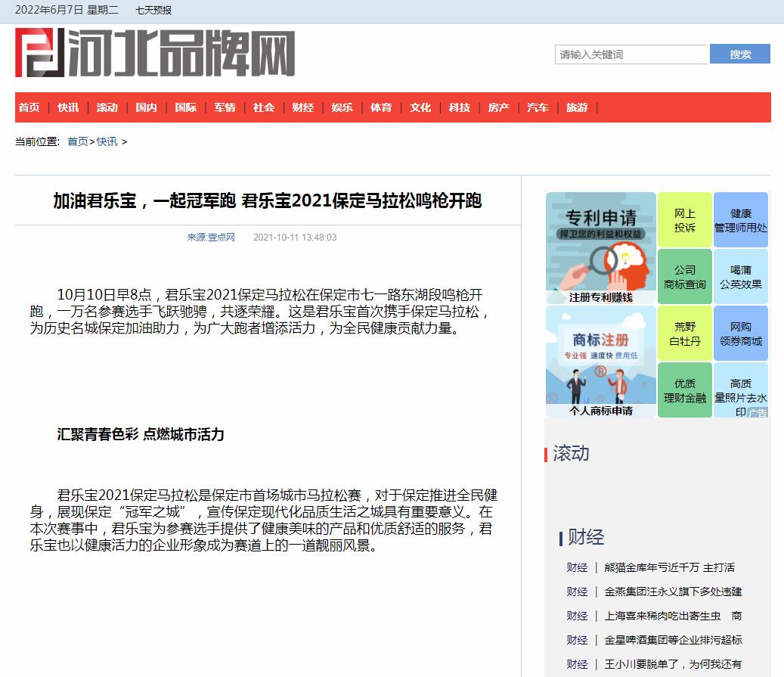Focus the keyword search input field

click(631, 54)
